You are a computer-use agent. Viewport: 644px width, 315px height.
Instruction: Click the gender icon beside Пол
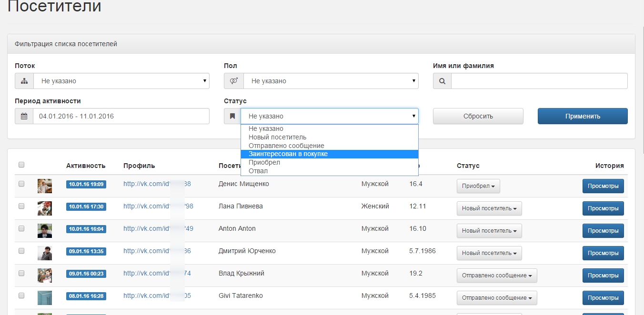coord(234,81)
